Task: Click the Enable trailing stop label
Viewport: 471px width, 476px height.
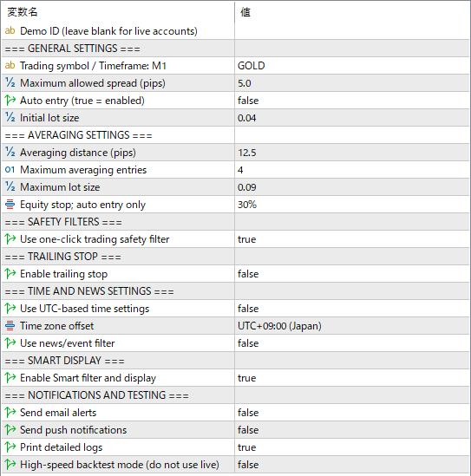Action: tap(64, 274)
